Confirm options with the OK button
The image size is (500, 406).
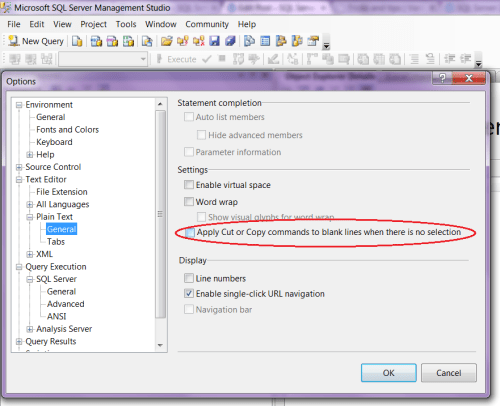pos(389,373)
